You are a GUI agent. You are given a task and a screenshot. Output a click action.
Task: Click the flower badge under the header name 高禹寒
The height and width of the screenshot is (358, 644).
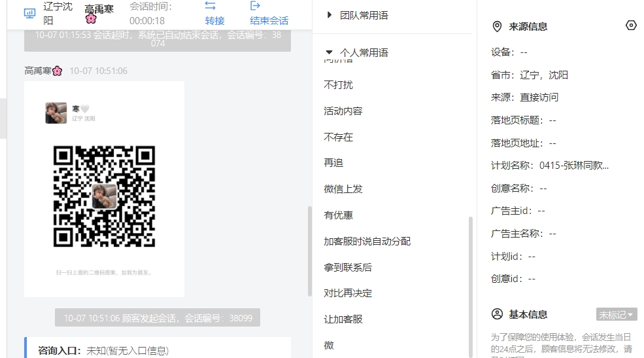point(91,18)
